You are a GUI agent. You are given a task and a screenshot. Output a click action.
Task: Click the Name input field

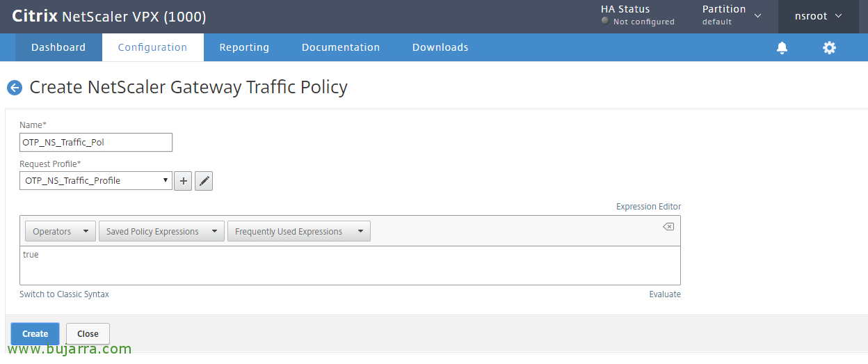(96, 142)
